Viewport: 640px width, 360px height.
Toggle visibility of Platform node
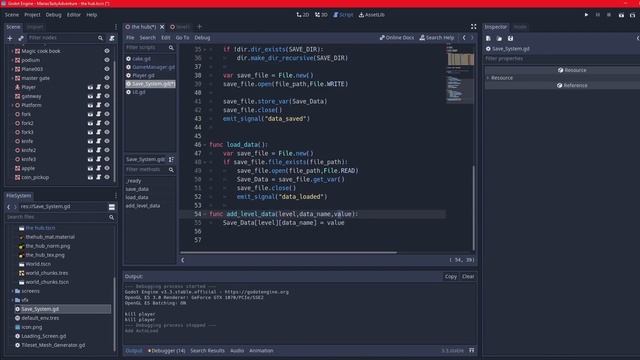point(107,105)
